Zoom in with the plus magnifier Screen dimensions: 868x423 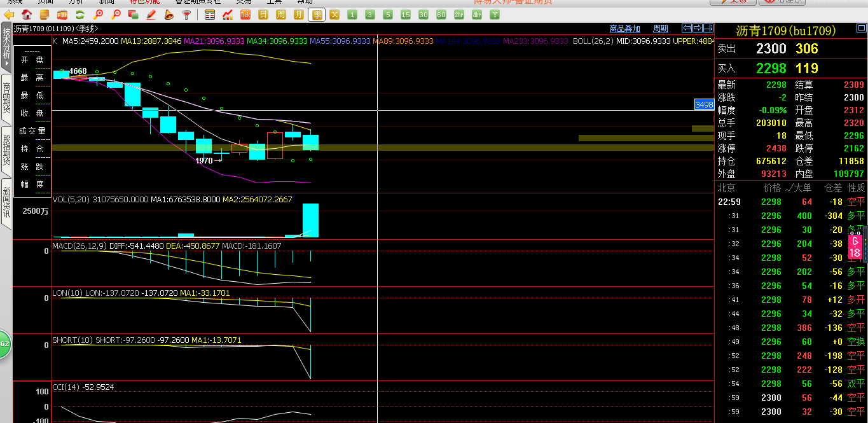[99, 14]
